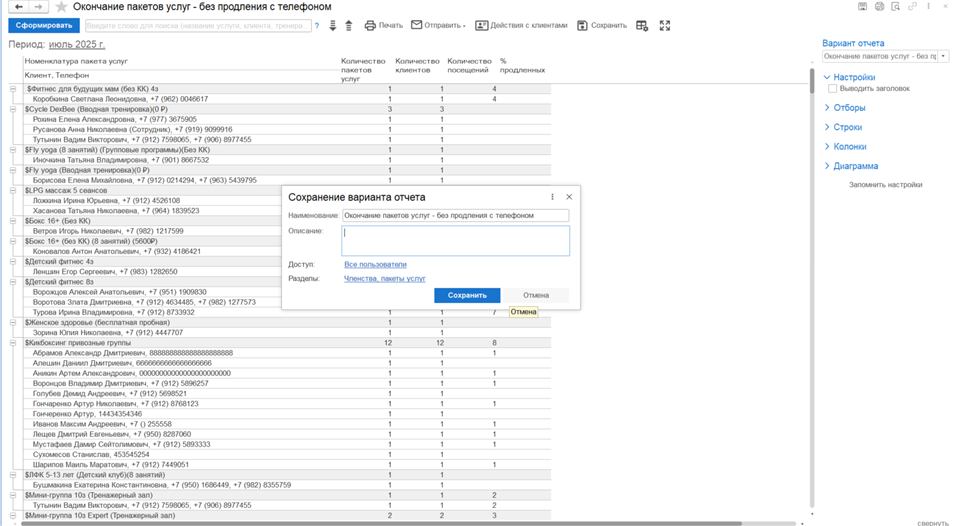Open the Вариант отчета dropdown arrow
The width and height of the screenshot is (960, 526).
943,56
